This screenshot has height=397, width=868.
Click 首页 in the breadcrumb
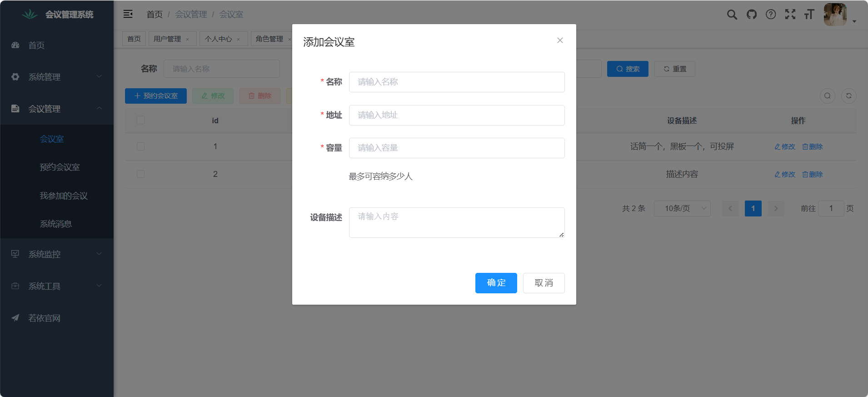pyautogui.click(x=155, y=15)
